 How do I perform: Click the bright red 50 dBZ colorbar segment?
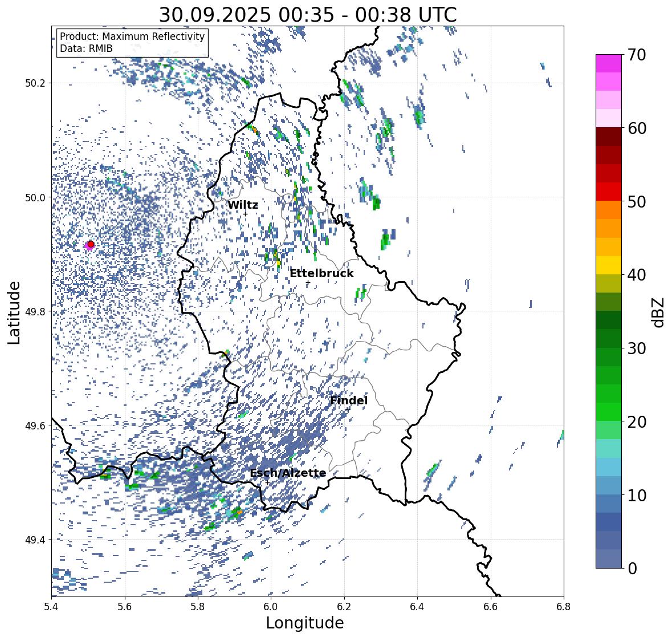coord(609,192)
